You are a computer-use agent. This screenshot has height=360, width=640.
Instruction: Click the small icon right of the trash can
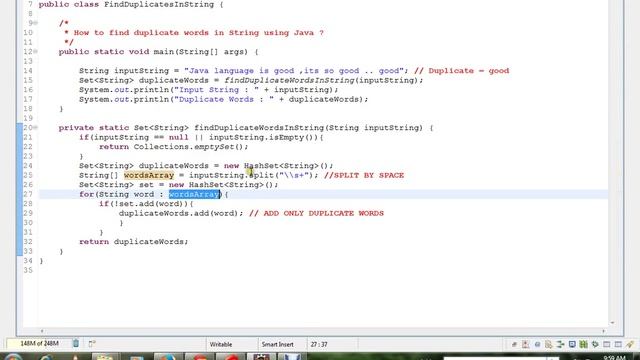tap(92, 344)
